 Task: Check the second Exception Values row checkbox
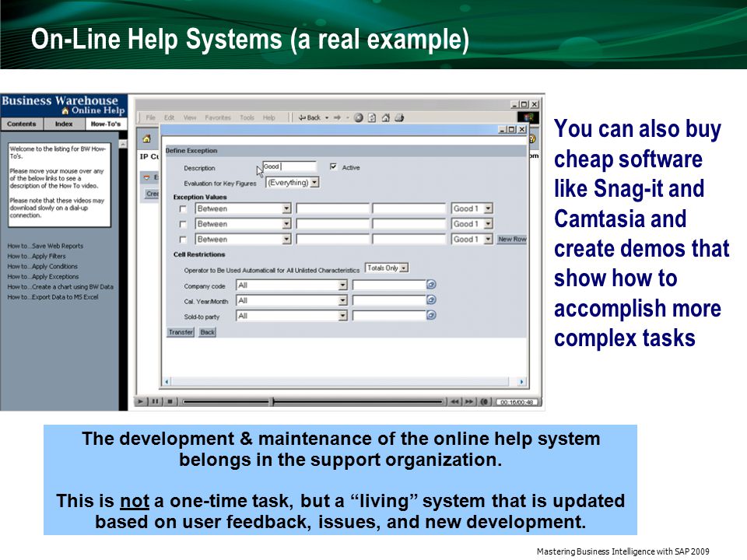tap(183, 224)
